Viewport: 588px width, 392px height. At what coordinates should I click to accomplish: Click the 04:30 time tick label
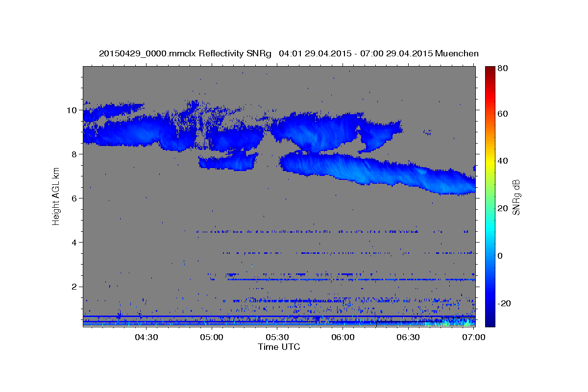(146, 337)
